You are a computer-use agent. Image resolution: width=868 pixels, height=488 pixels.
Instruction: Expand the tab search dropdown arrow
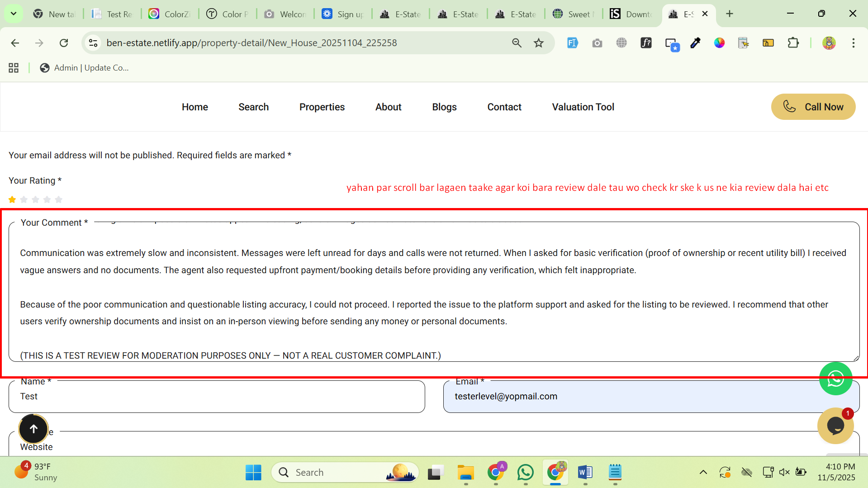click(x=14, y=14)
